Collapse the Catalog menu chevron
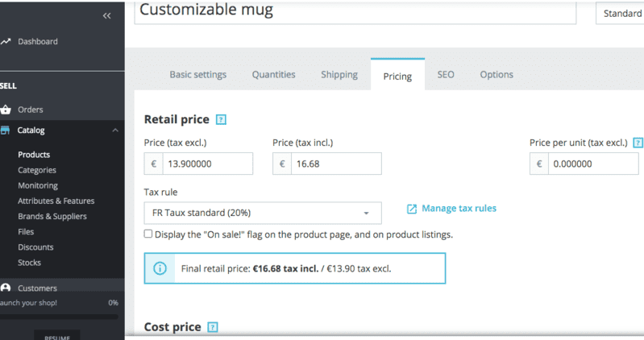 click(115, 131)
